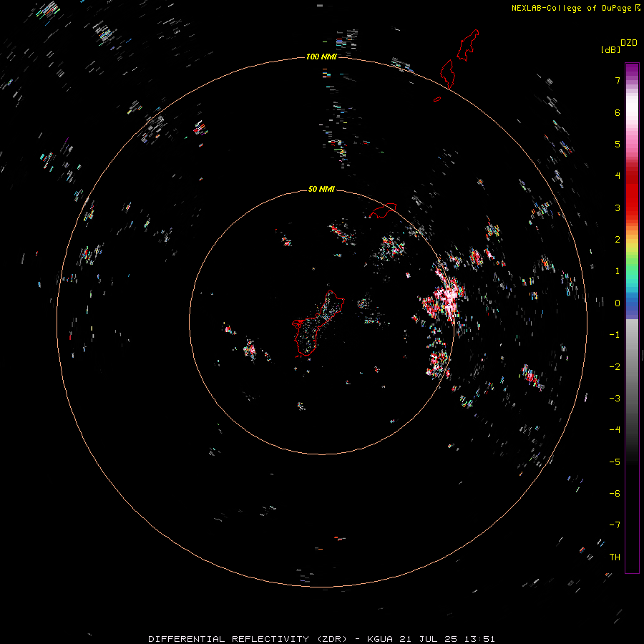Click the TH threshold label on legend
Screen dimensions: 644x644
[615, 557]
